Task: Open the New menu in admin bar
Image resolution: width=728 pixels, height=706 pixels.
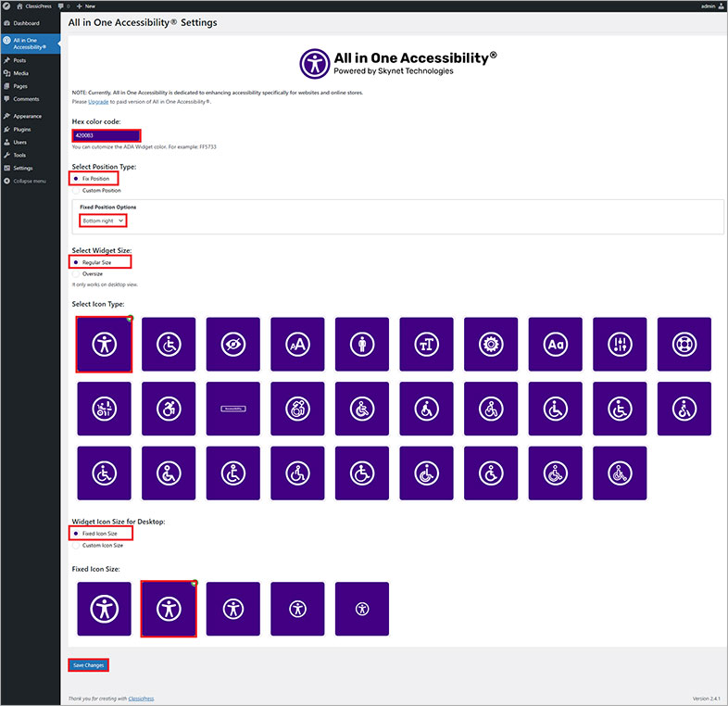Action: tap(84, 6)
